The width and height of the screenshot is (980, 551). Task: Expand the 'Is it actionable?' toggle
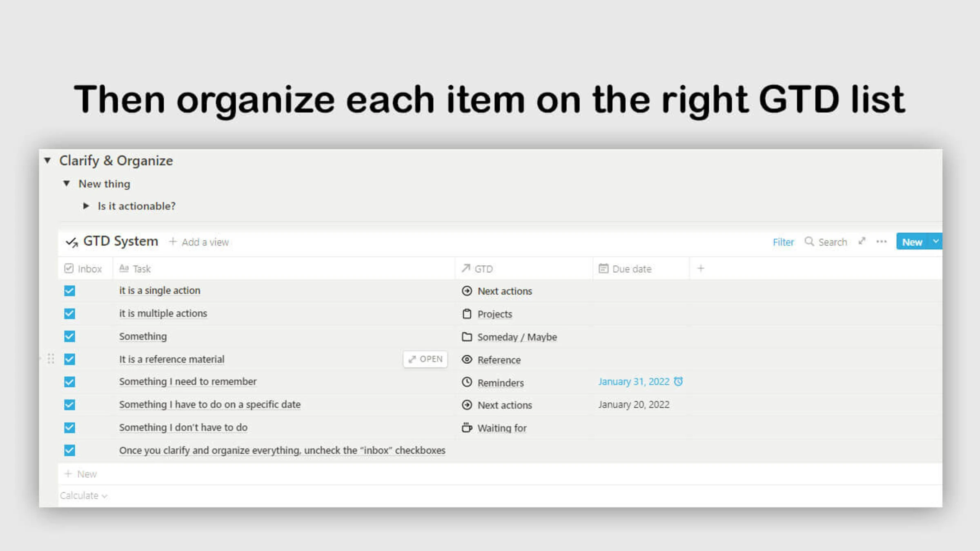(x=87, y=206)
